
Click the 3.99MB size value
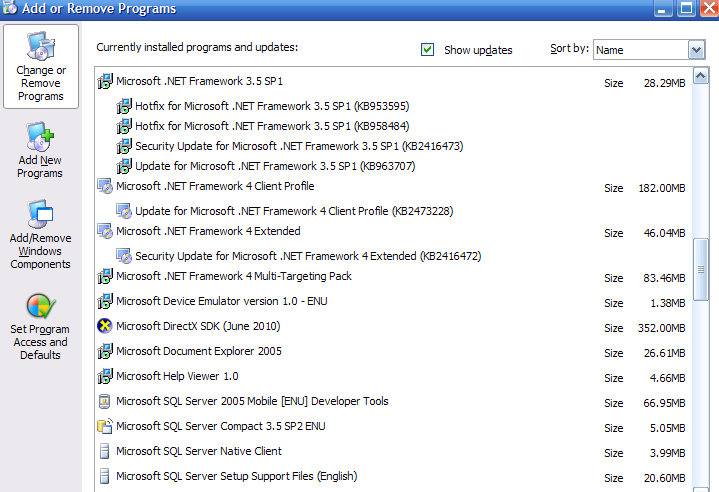point(668,453)
